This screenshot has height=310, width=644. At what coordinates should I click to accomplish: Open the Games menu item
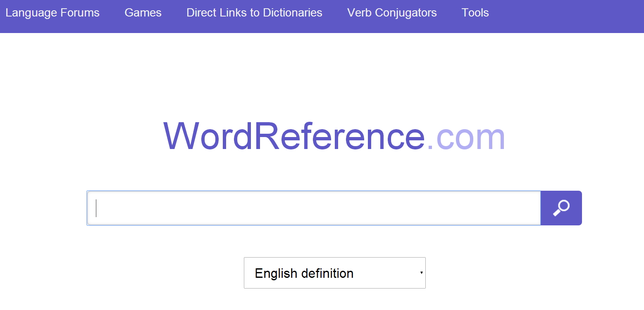point(143,13)
